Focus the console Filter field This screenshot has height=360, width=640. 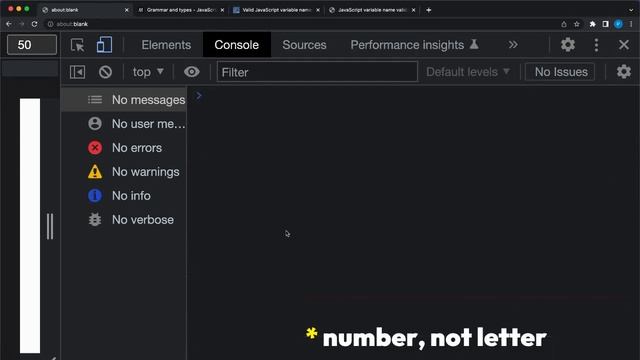click(317, 72)
